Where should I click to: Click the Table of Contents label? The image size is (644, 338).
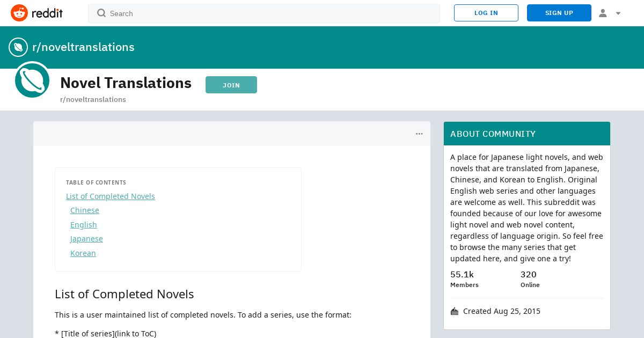pos(96,182)
